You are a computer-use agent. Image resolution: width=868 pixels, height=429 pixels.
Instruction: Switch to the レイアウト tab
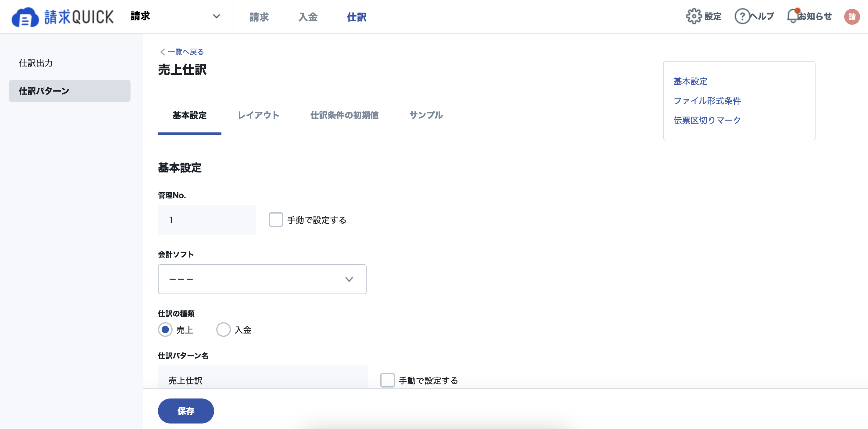(x=258, y=115)
